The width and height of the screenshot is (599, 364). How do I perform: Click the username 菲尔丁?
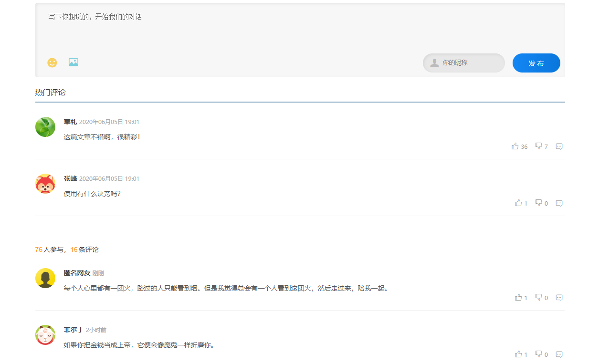click(x=74, y=330)
